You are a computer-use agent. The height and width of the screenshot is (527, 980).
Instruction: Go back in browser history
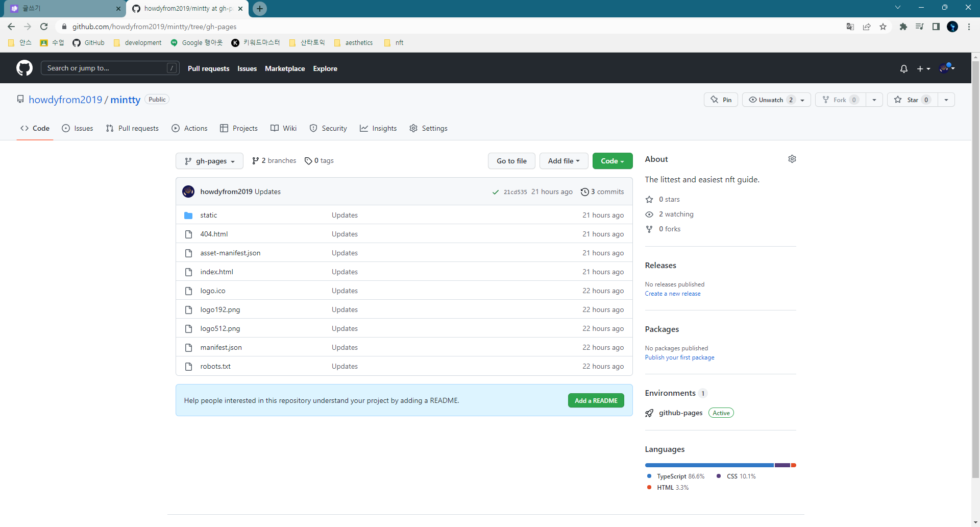tap(11, 27)
